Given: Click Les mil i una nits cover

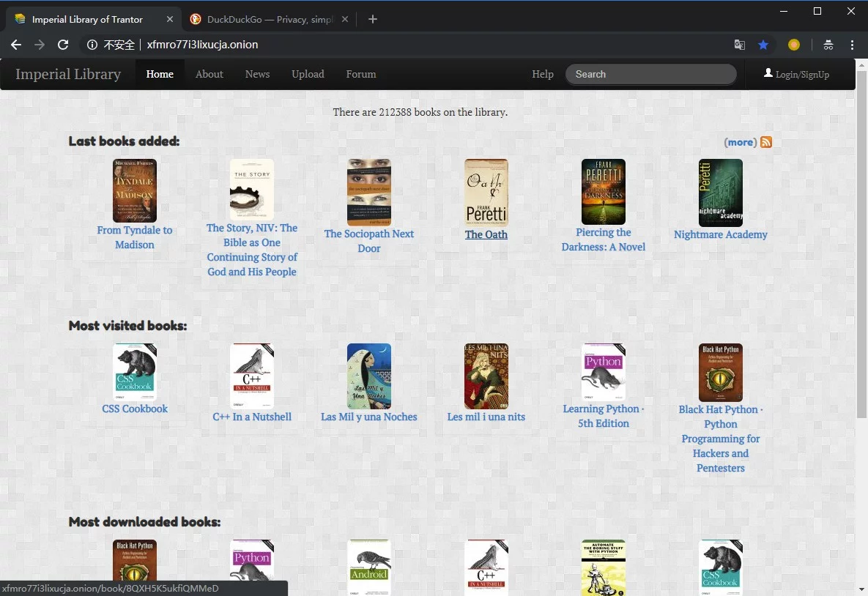Looking at the screenshot, I should (486, 376).
